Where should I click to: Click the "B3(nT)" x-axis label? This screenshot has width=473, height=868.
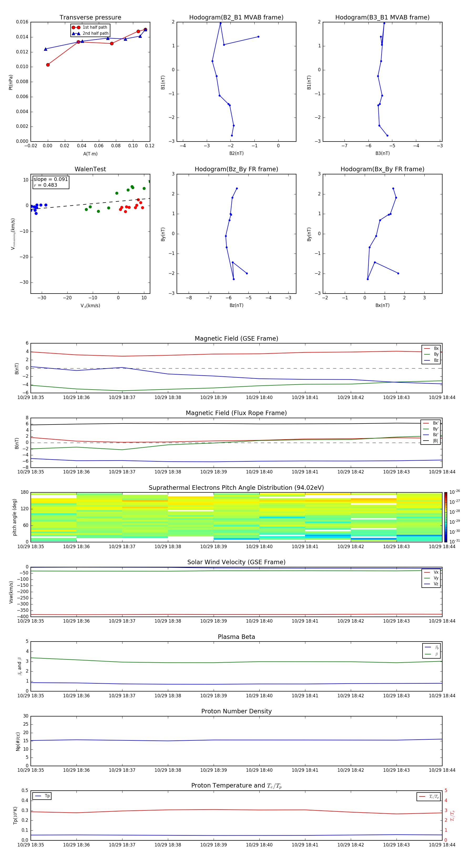click(x=382, y=153)
